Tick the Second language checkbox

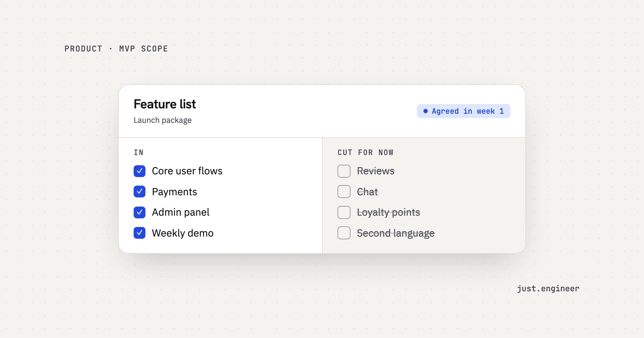(x=344, y=233)
